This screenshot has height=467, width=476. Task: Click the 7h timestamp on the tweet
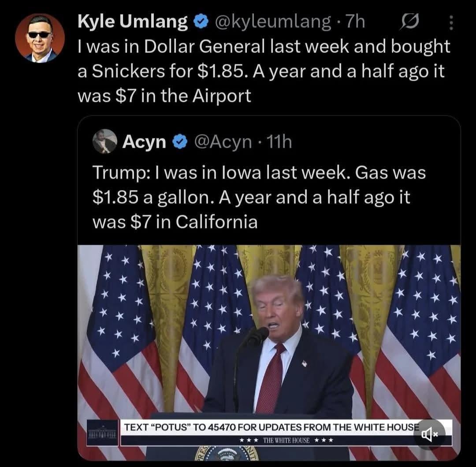point(356,22)
